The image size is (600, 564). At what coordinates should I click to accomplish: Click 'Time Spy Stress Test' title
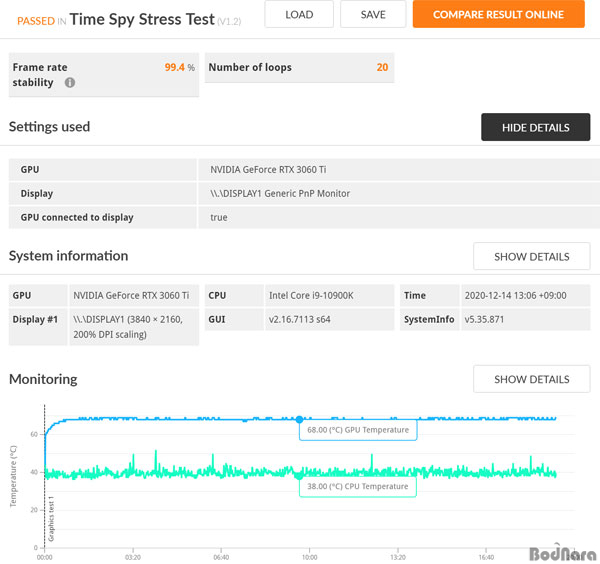pyautogui.click(x=142, y=19)
